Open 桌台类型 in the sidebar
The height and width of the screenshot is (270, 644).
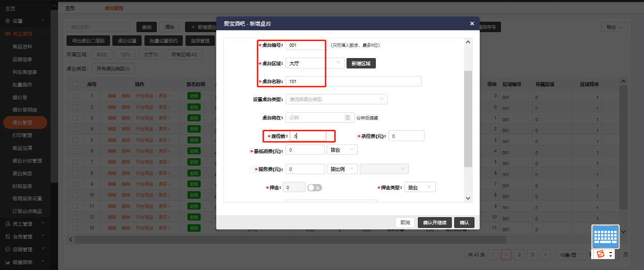pyautogui.click(x=22, y=174)
